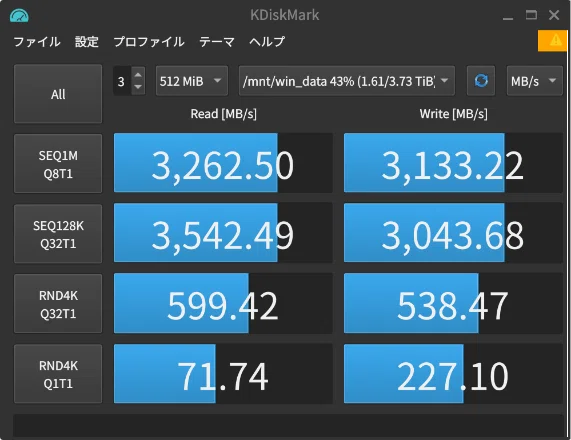Open the /mnt/win_data storage dropdown
This screenshot has height=440, width=571.
[347, 81]
